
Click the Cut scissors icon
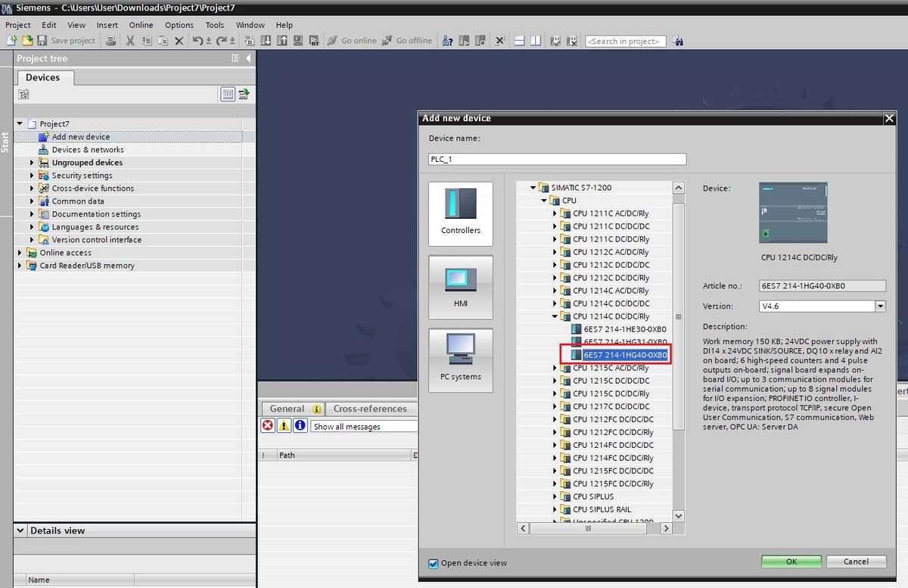(x=130, y=41)
